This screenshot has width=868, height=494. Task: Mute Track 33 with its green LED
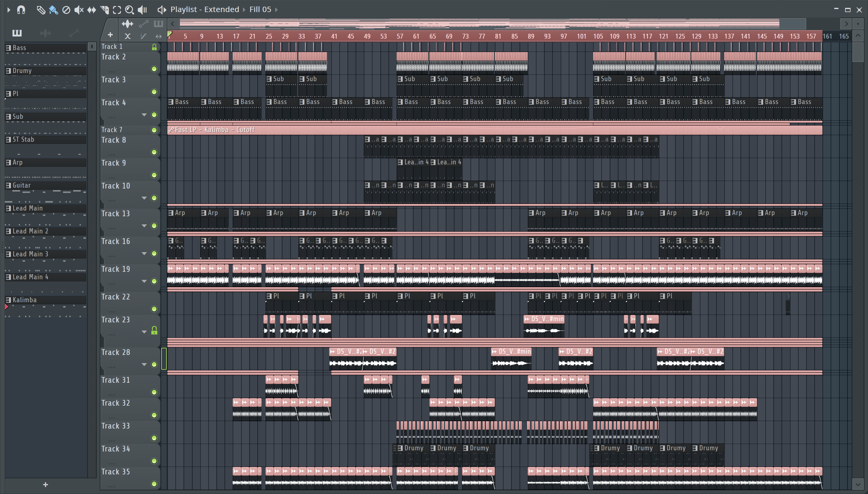pyautogui.click(x=154, y=438)
